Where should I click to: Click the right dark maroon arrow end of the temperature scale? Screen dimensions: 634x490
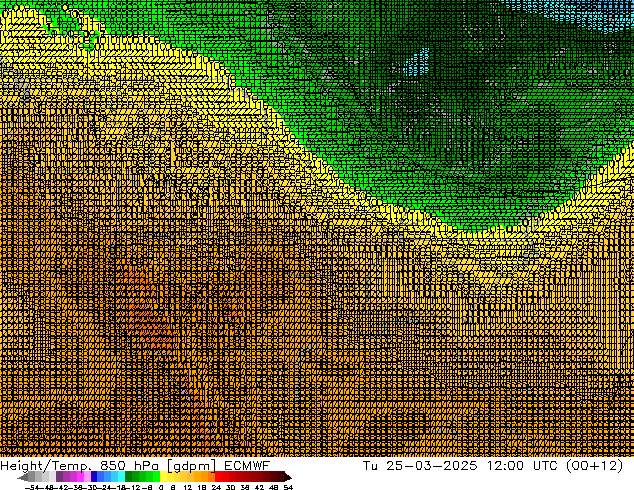click(x=288, y=477)
